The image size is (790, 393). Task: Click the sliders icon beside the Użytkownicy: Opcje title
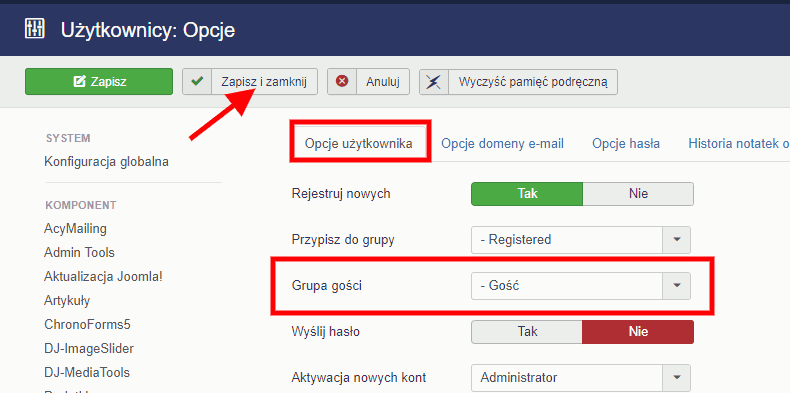click(x=35, y=29)
